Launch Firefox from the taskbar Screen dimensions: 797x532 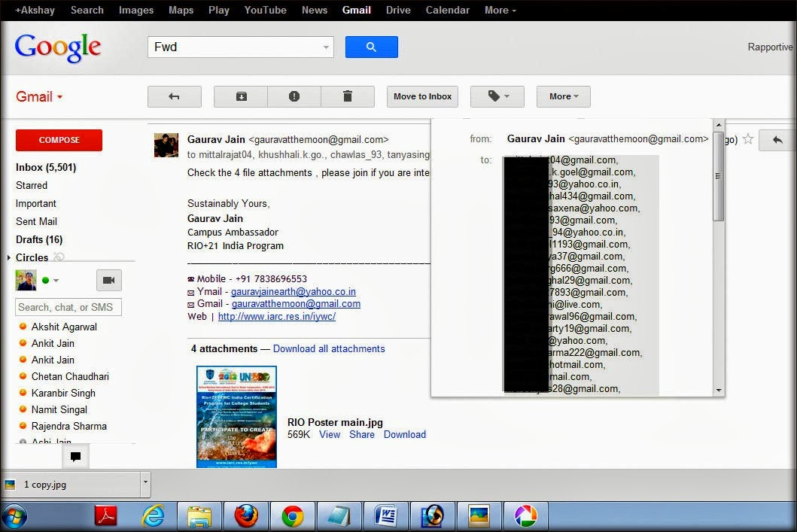pyautogui.click(x=246, y=516)
